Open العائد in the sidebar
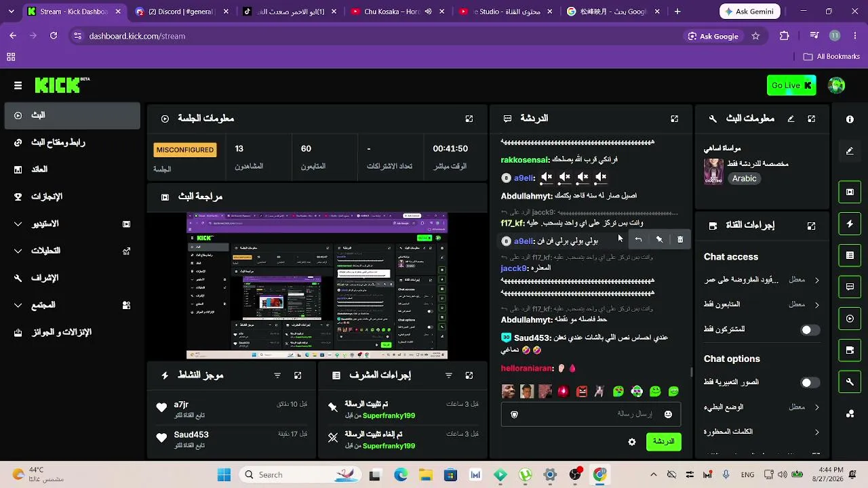Image resolution: width=868 pixels, height=488 pixels. (72, 169)
